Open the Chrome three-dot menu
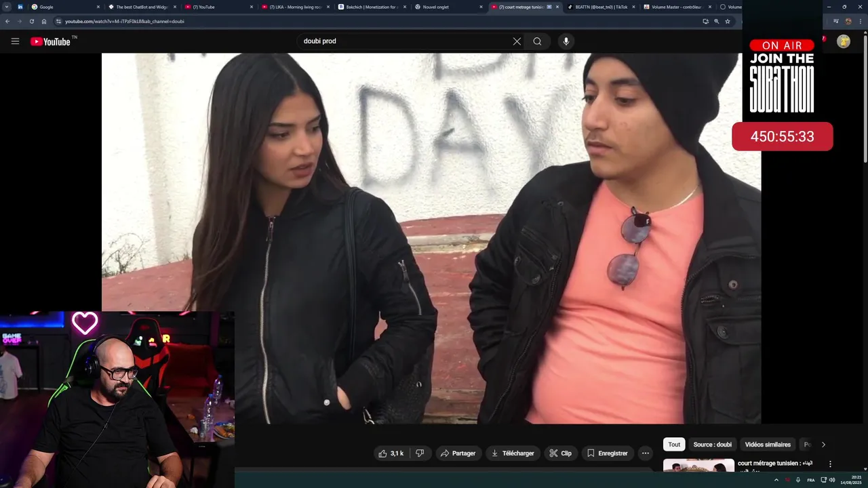Viewport: 868px width, 488px height. (x=860, y=21)
